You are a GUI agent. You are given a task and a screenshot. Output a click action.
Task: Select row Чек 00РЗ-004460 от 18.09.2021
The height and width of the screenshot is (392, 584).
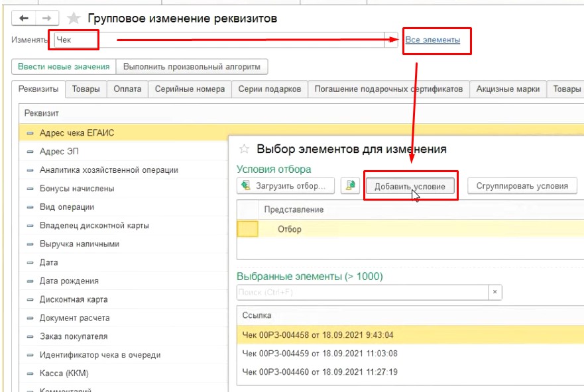pos(410,371)
